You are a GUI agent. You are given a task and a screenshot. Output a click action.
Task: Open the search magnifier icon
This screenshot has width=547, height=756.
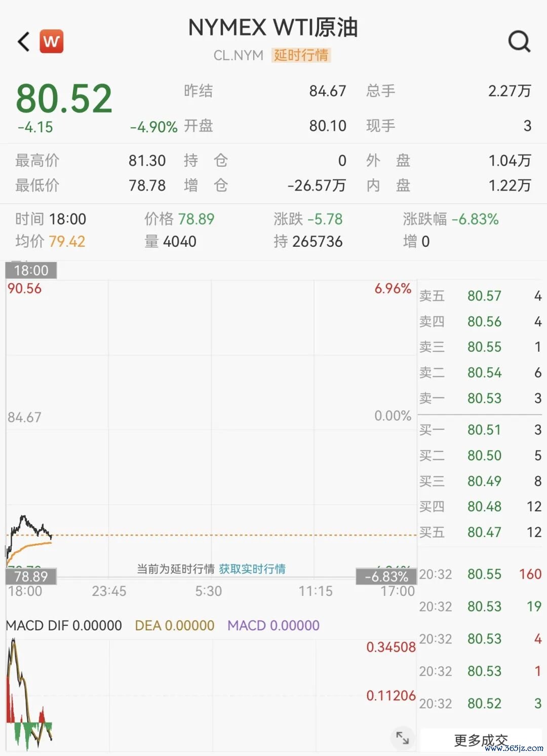(519, 42)
